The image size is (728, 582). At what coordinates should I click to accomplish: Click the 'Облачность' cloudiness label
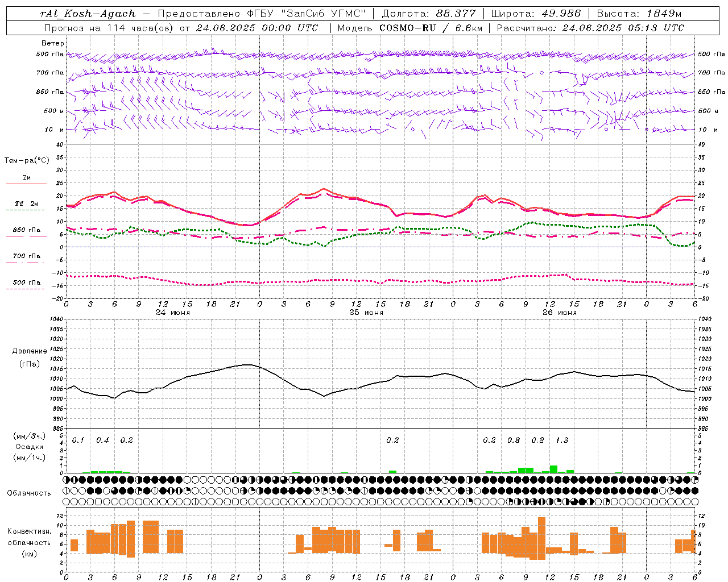pos(29,493)
